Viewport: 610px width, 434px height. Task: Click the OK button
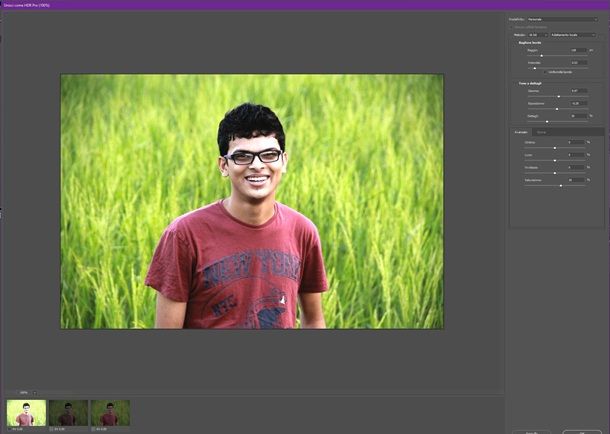coord(581,431)
